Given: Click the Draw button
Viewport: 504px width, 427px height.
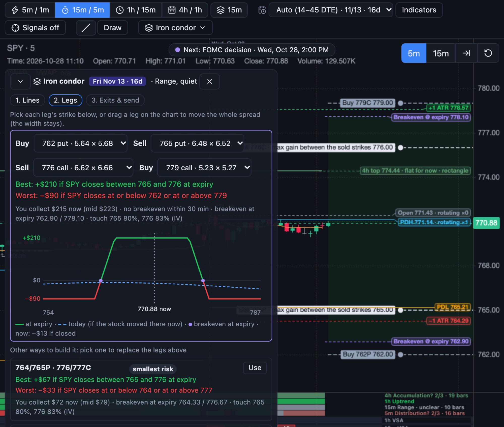Looking at the screenshot, I should (x=113, y=28).
